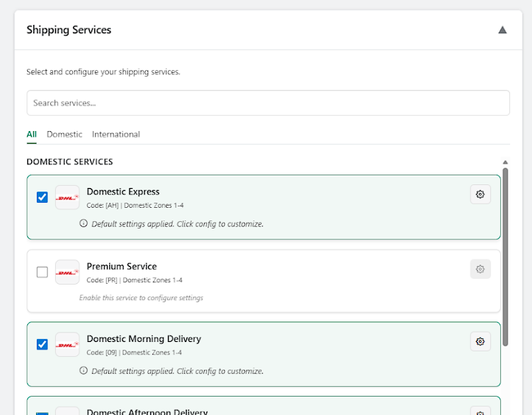Image resolution: width=532 pixels, height=415 pixels.
Task: Collapse the Shipping Services panel
Action: coord(503,30)
